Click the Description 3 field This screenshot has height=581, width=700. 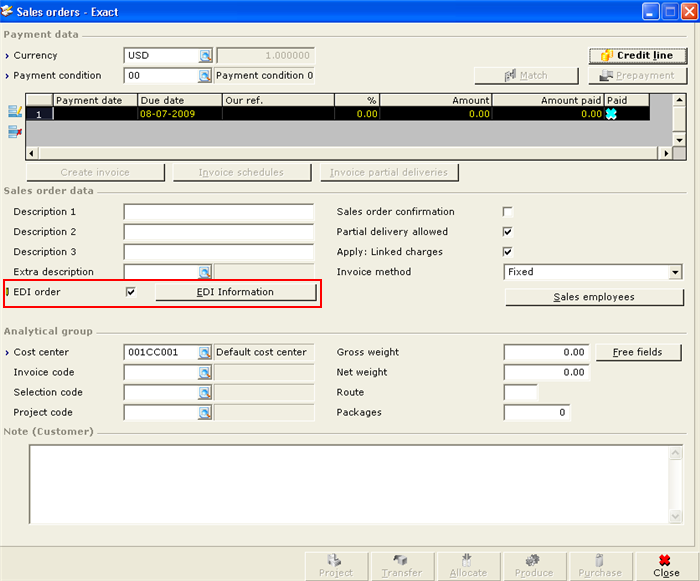(219, 252)
